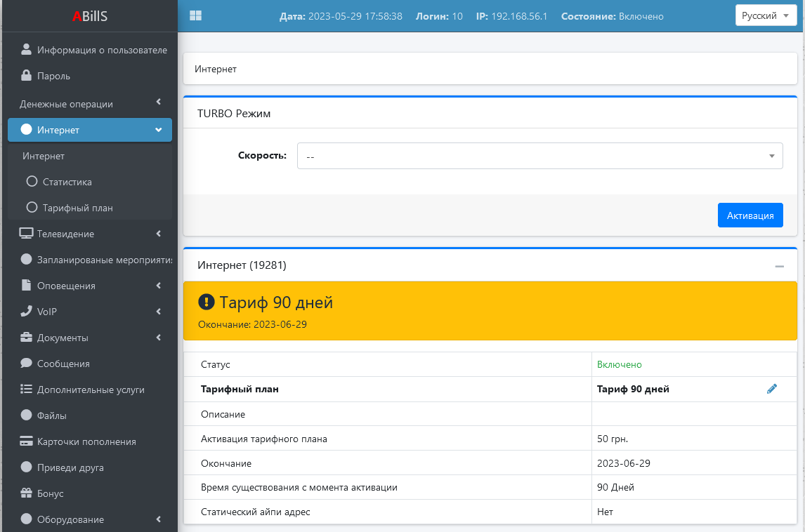This screenshot has height=532, width=805.
Task: Select the Тарифный план submenu item
Action: click(x=77, y=208)
